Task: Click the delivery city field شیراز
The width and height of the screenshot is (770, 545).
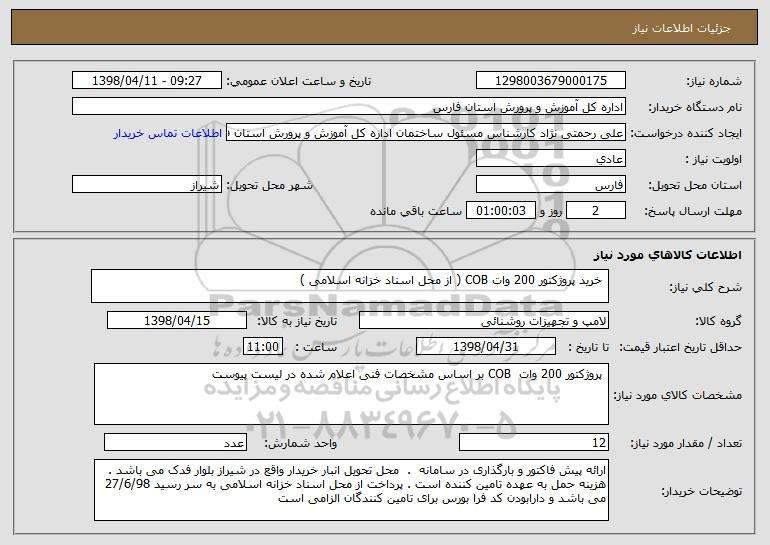Action: coord(147,185)
